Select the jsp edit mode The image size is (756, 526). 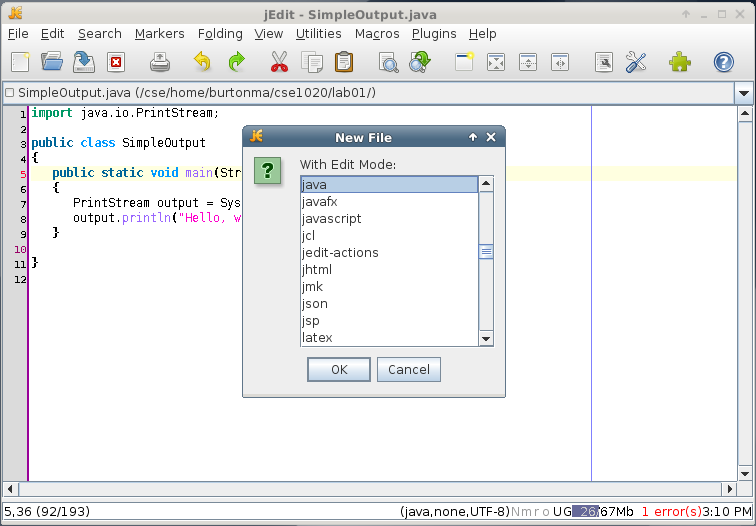coord(389,321)
